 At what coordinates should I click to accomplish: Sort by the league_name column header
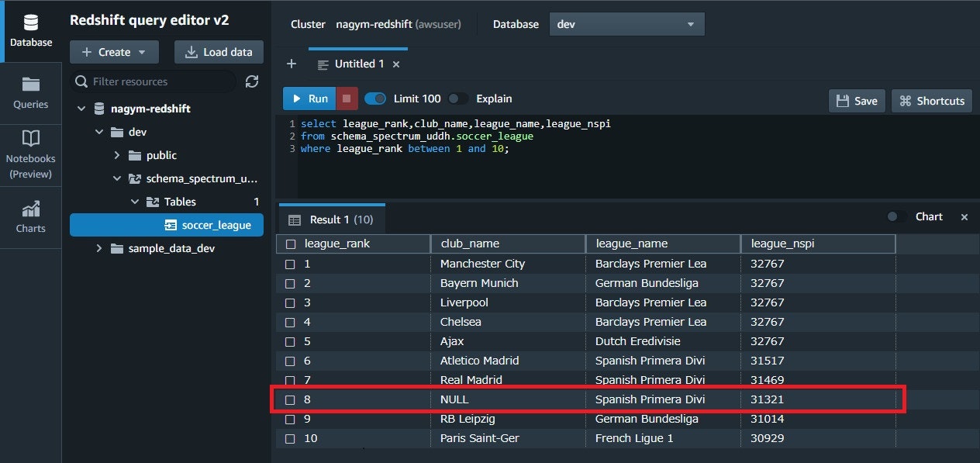663,244
